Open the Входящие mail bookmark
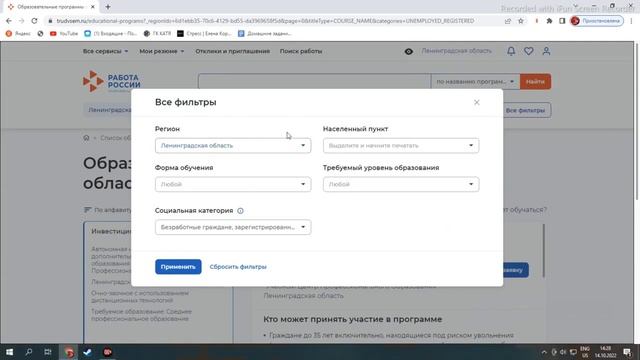 (110, 34)
